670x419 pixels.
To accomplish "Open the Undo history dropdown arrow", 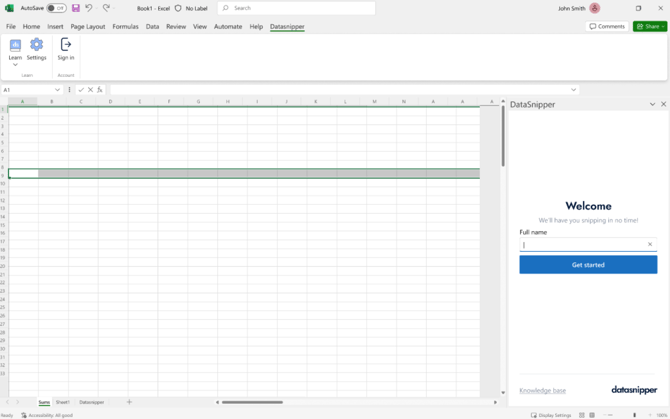I will (x=96, y=8).
